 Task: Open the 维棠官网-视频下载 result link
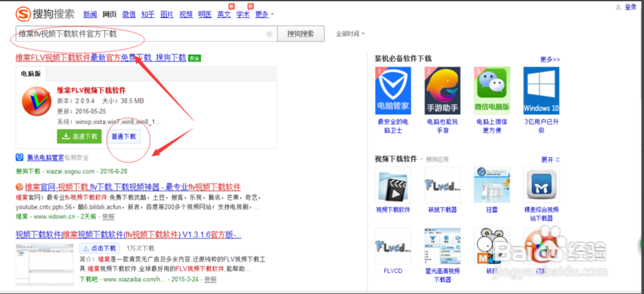[x=133, y=187]
